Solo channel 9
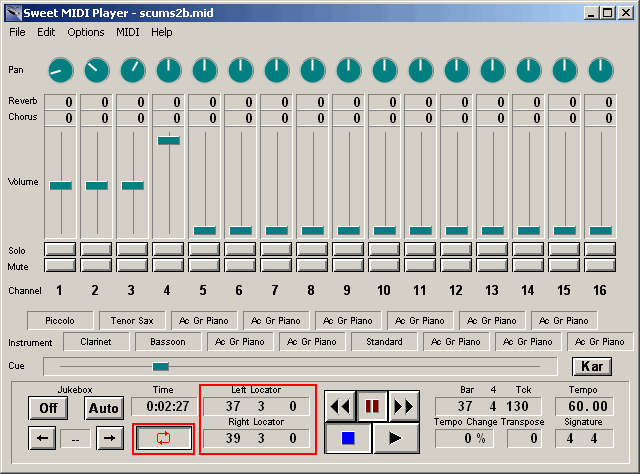This screenshot has height=474, width=640. click(x=348, y=249)
